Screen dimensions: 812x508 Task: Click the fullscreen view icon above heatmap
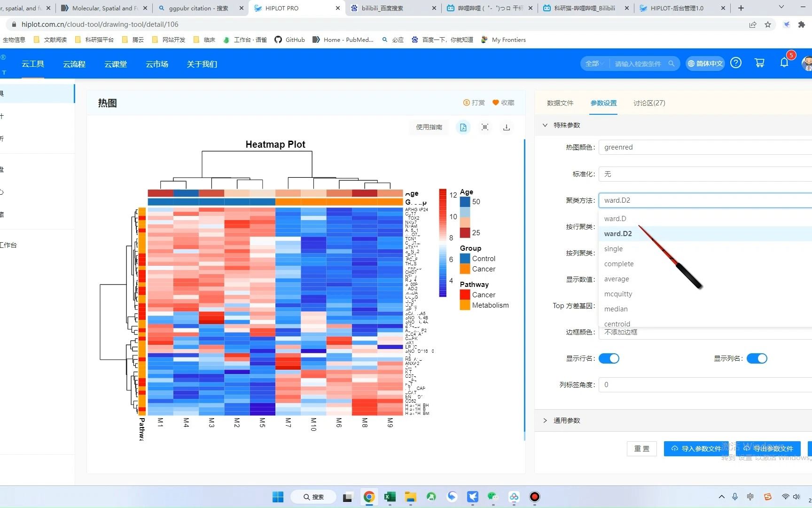pyautogui.click(x=485, y=127)
